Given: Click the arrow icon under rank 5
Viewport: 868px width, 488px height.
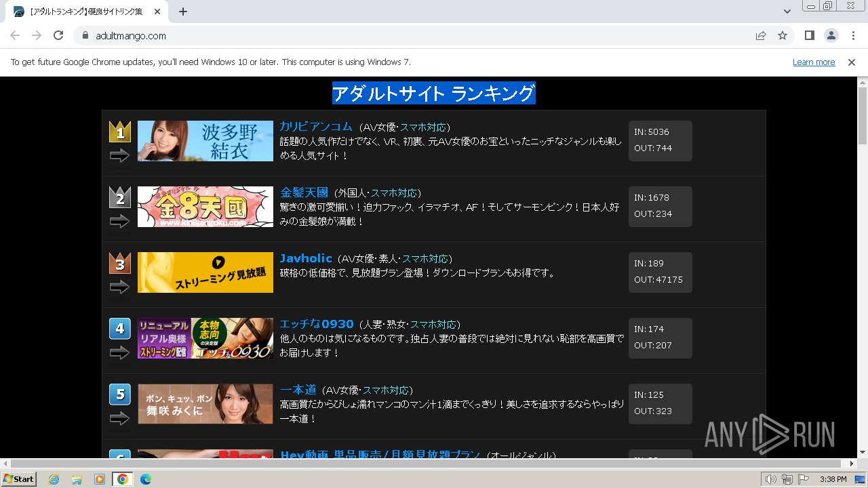Looking at the screenshot, I should click(x=119, y=419).
